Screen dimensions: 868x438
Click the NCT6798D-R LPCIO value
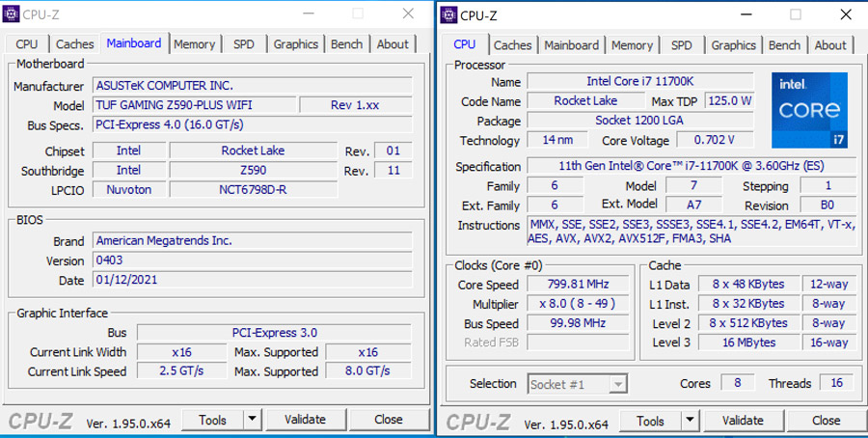point(253,190)
